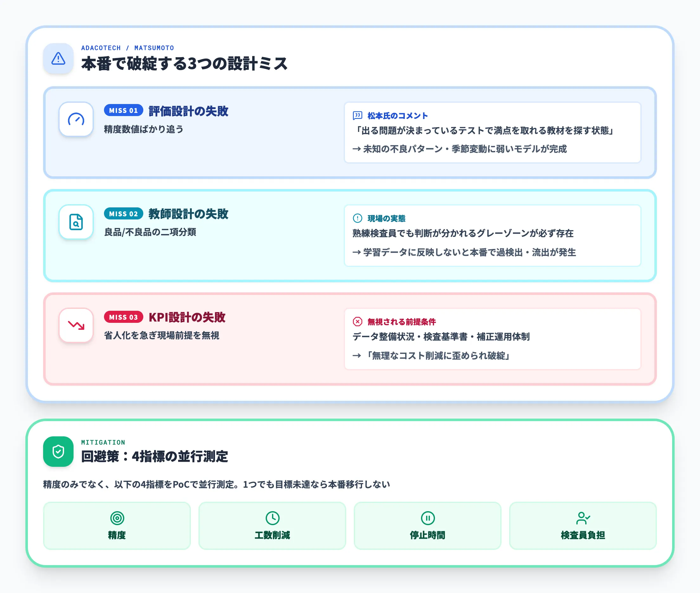This screenshot has width=700, height=593.
Task: Click the heading 回避策：4指標の並行測定
Action: coord(154,457)
